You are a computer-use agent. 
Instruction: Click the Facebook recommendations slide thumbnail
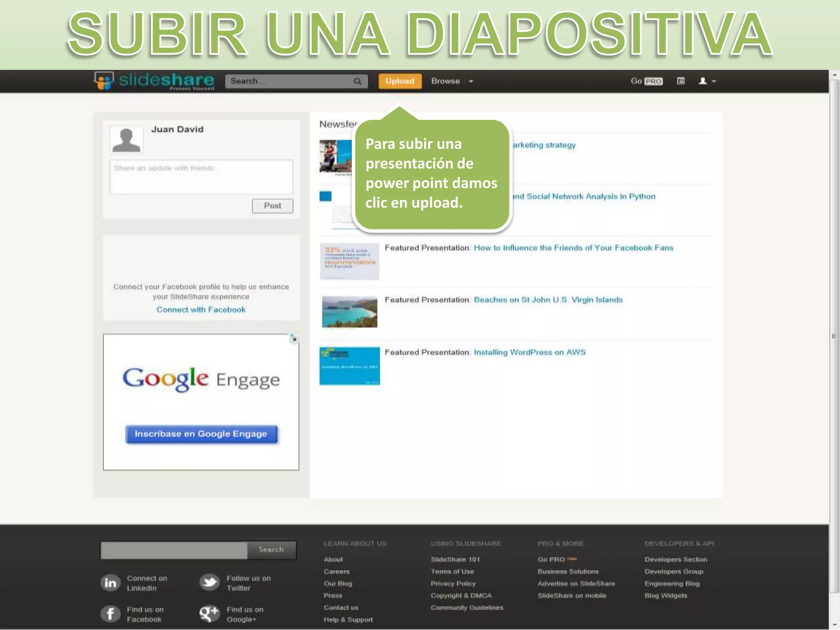coord(349,261)
